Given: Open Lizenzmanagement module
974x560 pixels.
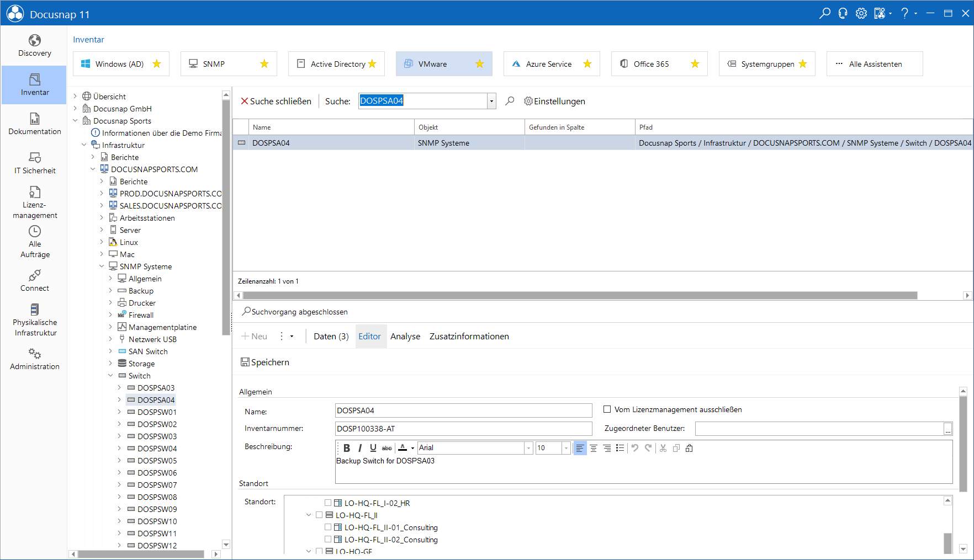Looking at the screenshot, I should tap(34, 202).
